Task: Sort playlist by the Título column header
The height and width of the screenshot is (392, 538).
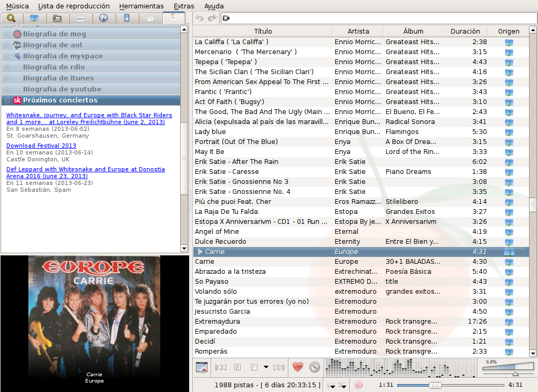Action: coord(263,31)
